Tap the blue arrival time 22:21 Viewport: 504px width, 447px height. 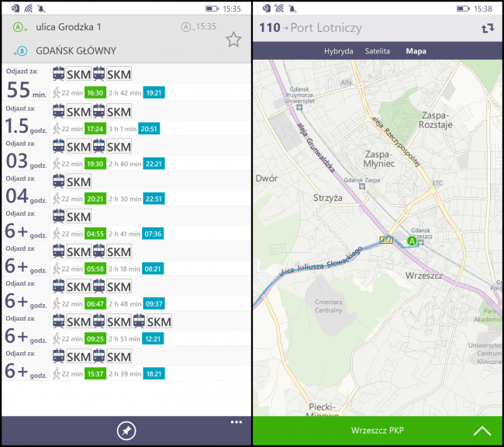point(154,164)
